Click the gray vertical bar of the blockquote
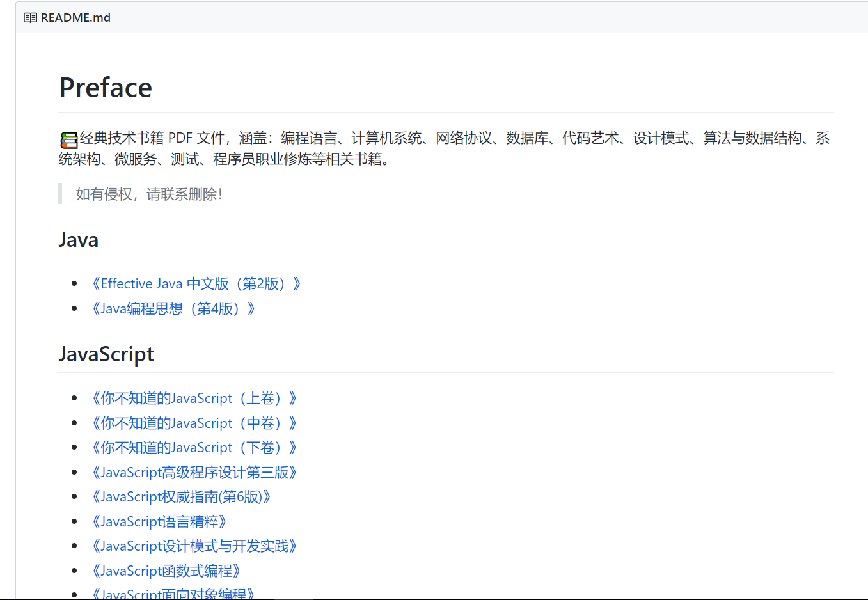The width and height of the screenshot is (868, 600). click(x=60, y=194)
